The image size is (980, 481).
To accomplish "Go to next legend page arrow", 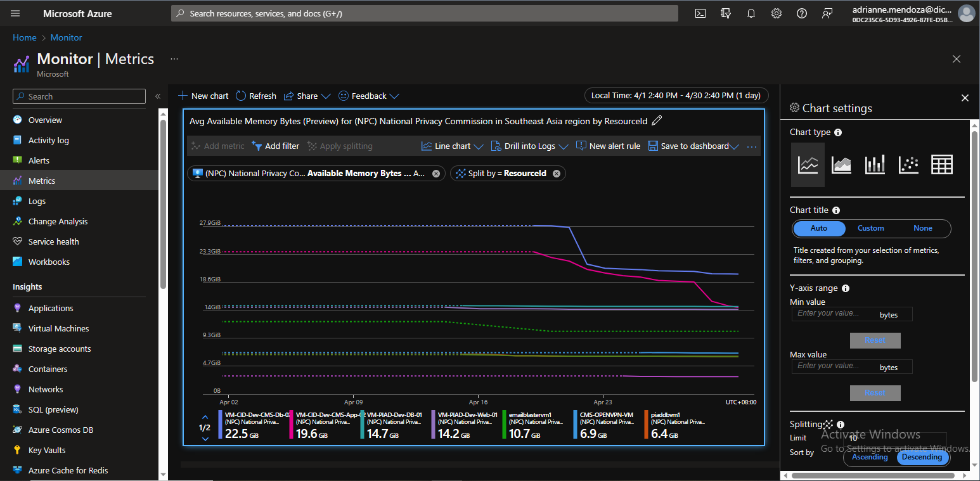I will tap(205, 439).
